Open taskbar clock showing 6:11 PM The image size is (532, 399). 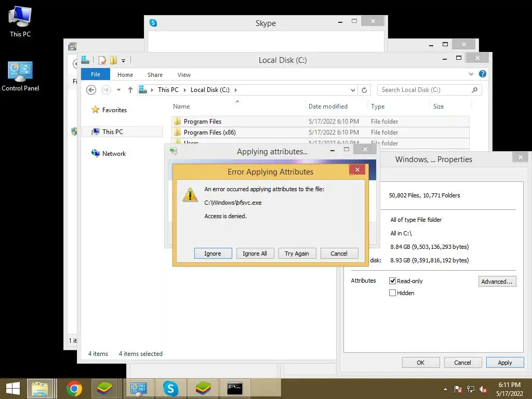[510, 389]
